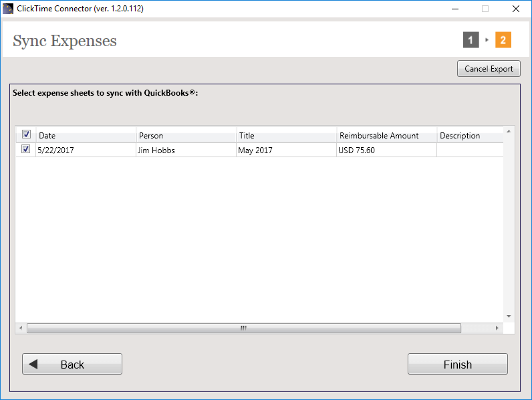The height and width of the screenshot is (400, 532).
Task: Select step 2 indicator
Action: (x=503, y=40)
